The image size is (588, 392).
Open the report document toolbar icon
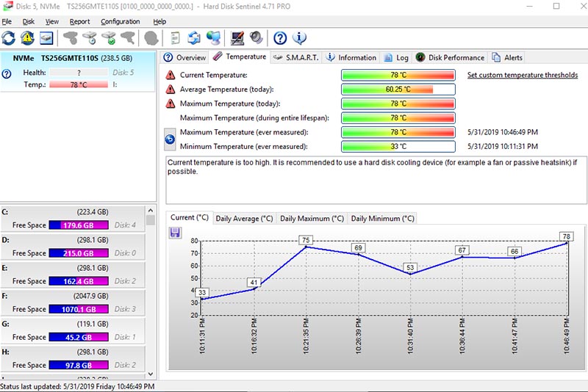click(175, 38)
